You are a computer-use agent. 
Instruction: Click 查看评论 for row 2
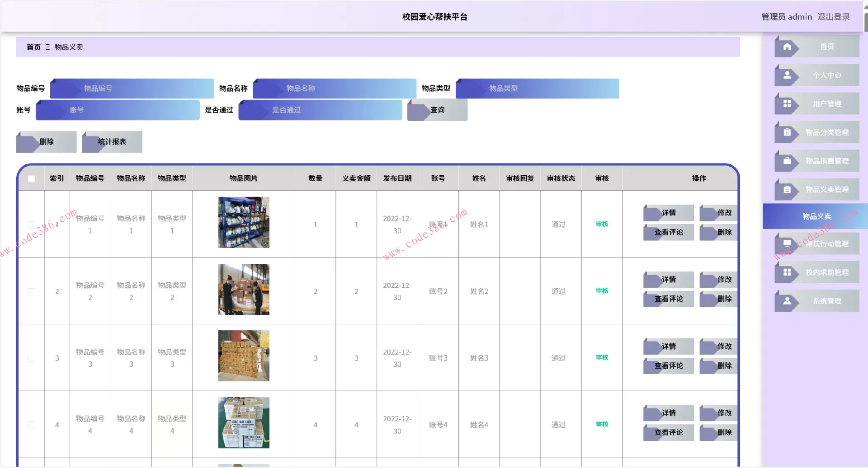pyautogui.click(x=668, y=299)
